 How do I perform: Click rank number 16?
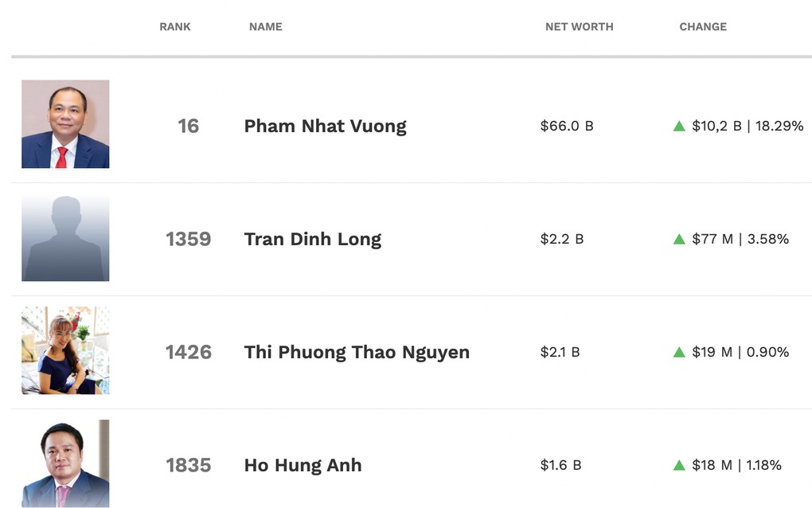point(189,126)
